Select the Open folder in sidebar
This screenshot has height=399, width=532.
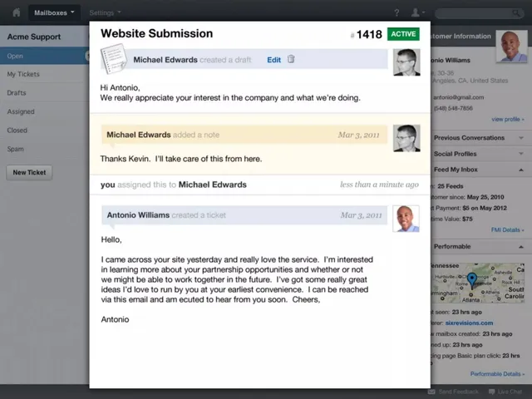click(44, 56)
